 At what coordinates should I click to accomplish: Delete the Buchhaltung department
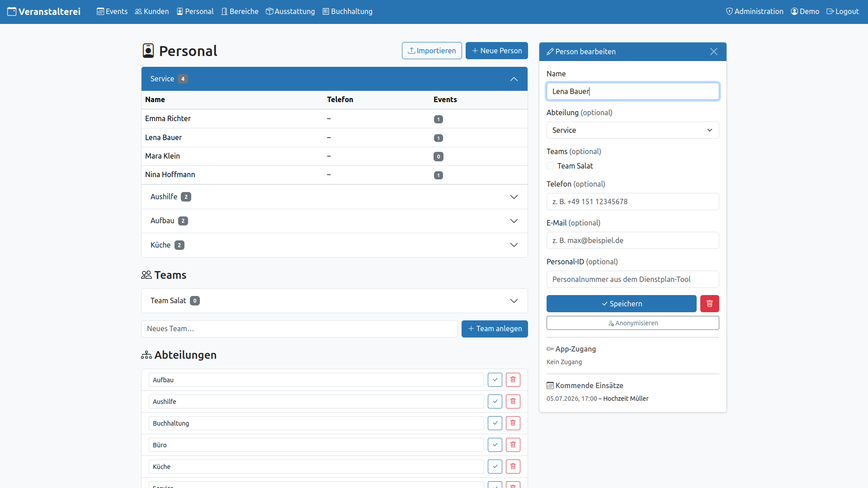pyautogui.click(x=513, y=423)
